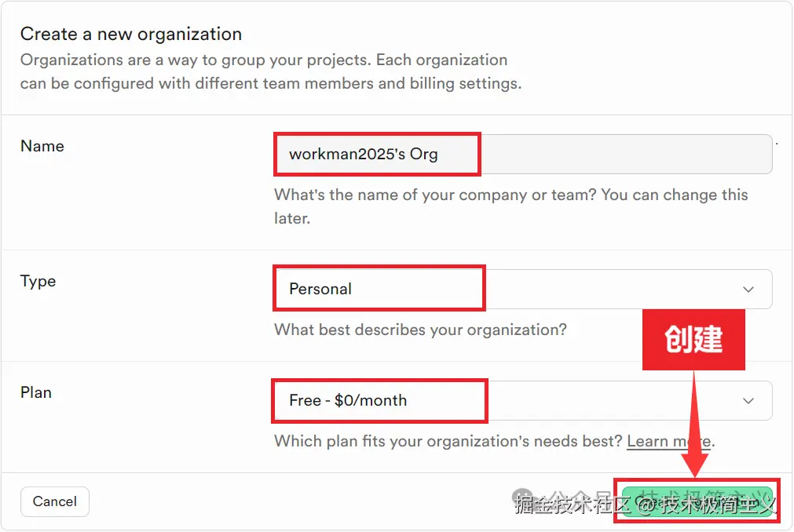Click the watermark text beside the Cancel button
The width and height of the screenshot is (794, 532).
(565, 504)
